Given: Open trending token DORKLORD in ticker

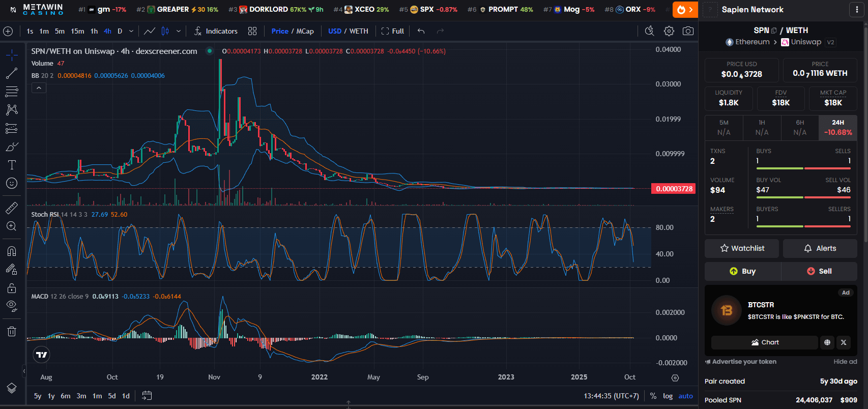Looking at the screenshot, I should (276, 9).
